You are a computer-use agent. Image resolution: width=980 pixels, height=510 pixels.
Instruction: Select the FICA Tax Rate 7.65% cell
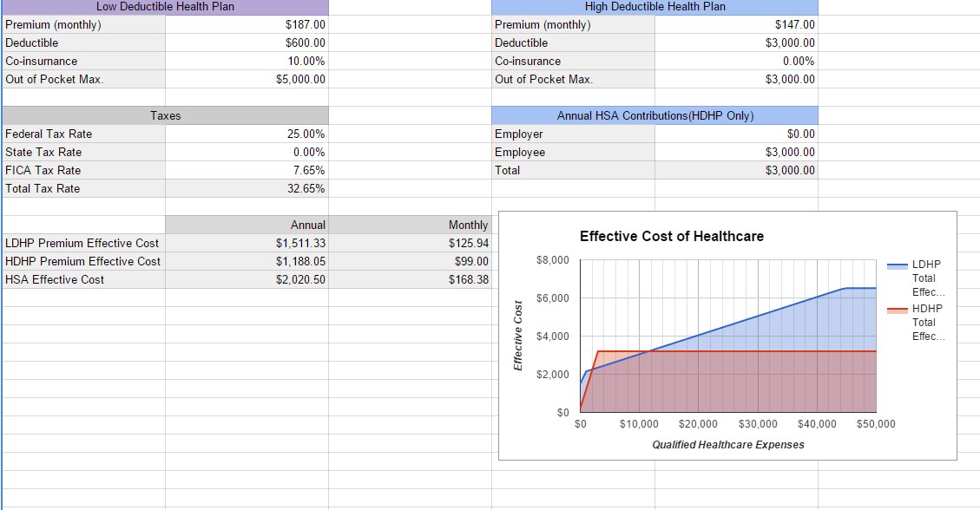(247, 170)
